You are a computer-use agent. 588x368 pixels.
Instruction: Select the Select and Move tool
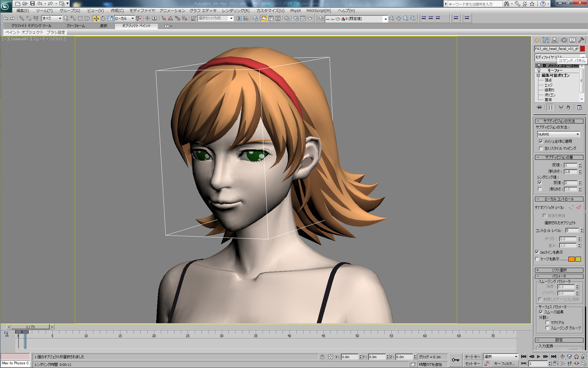pos(96,18)
